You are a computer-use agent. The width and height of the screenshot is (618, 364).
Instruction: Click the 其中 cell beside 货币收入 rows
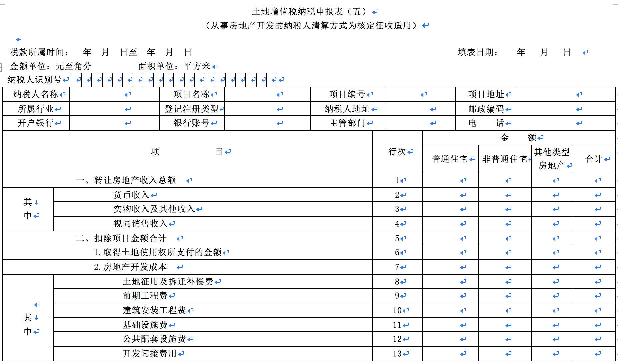[28, 209]
